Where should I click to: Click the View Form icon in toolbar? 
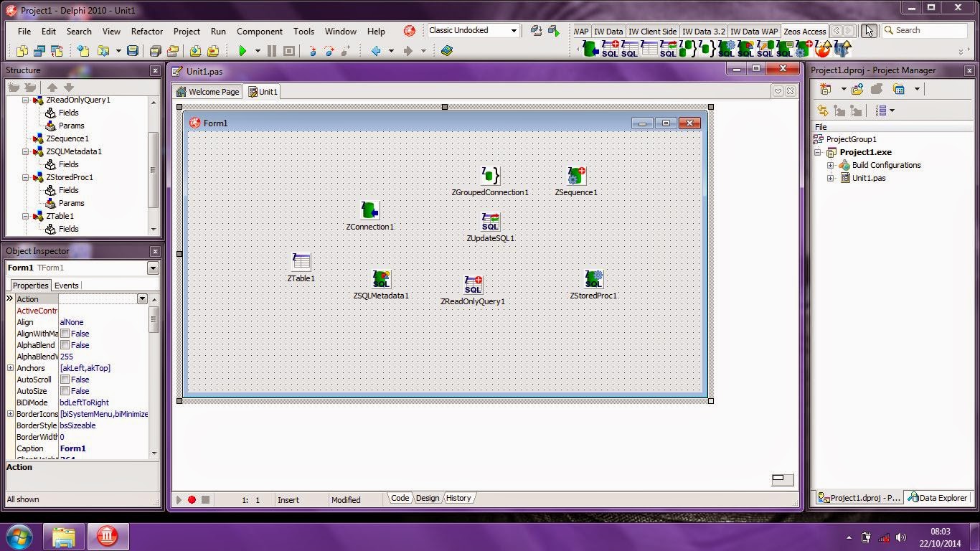pyautogui.click(x=39, y=51)
